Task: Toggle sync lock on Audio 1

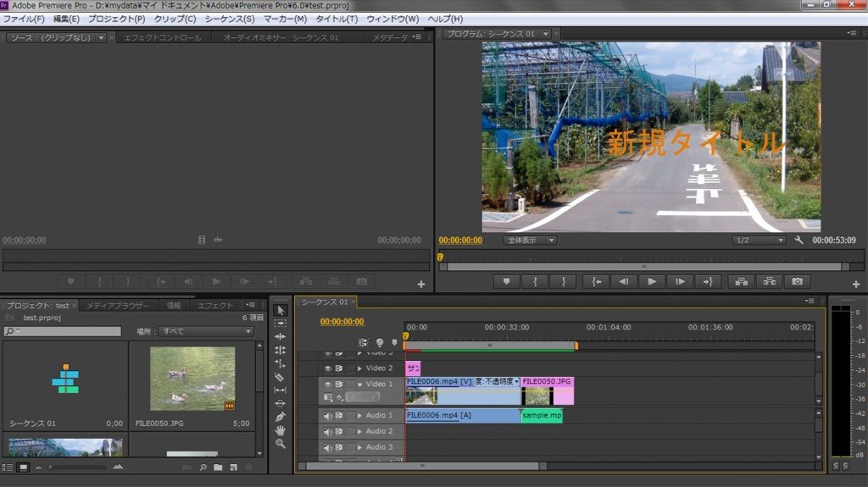Action: click(x=339, y=416)
